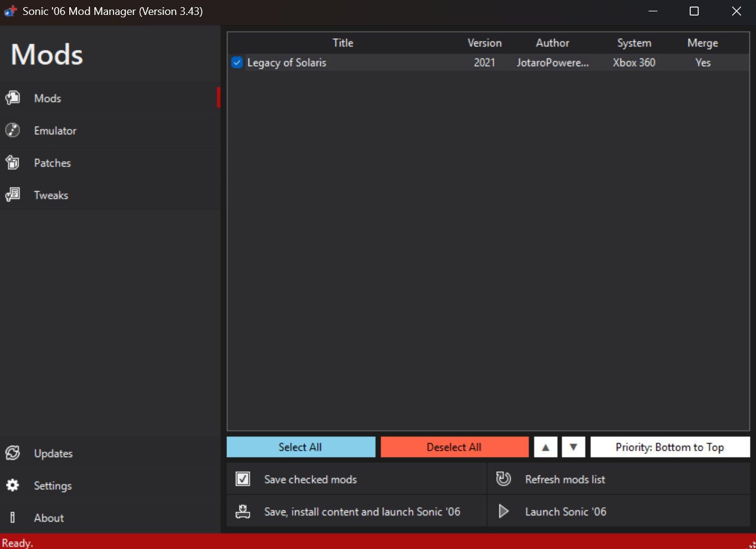Click the Deselect All button
This screenshot has width=756, height=549.
click(x=454, y=446)
